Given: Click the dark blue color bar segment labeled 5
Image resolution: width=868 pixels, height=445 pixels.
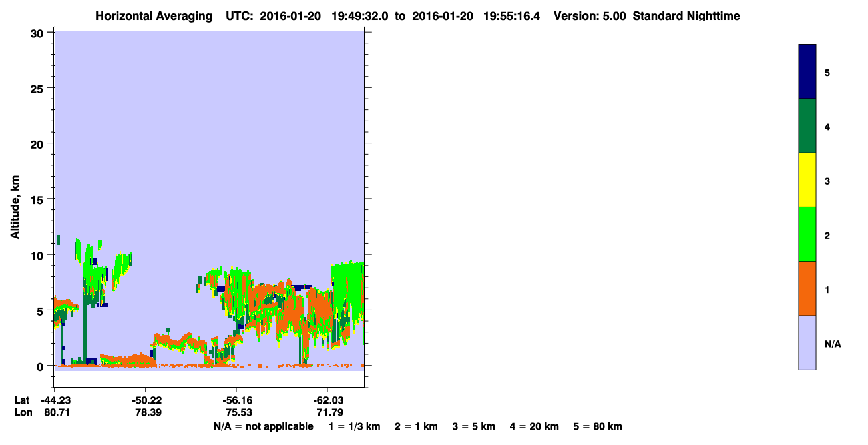Looking at the screenshot, I should [x=807, y=72].
